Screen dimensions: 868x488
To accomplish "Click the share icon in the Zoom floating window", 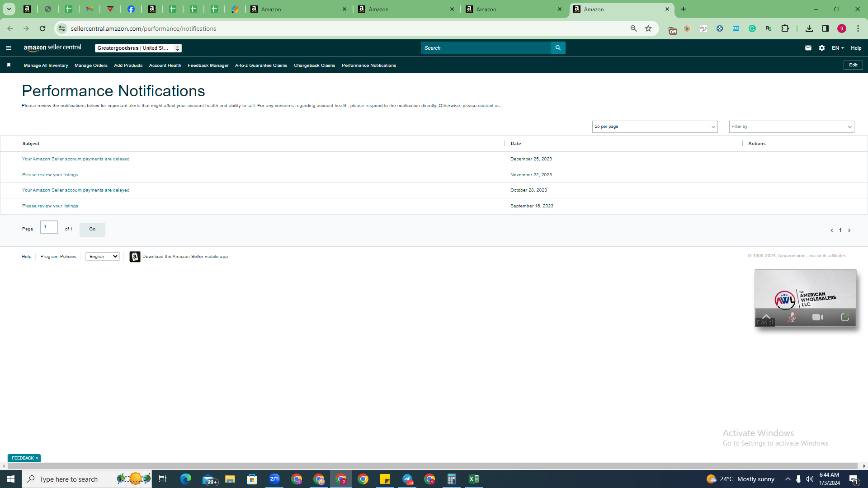I will (845, 317).
